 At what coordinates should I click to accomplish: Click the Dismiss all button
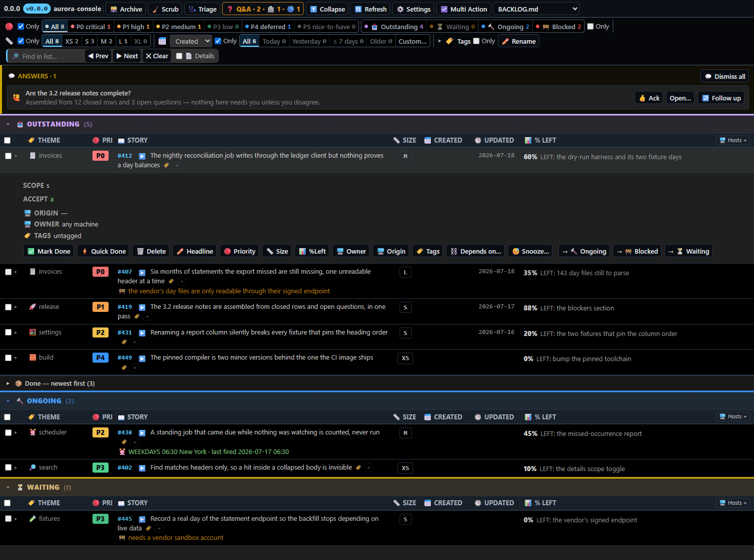[x=724, y=76]
